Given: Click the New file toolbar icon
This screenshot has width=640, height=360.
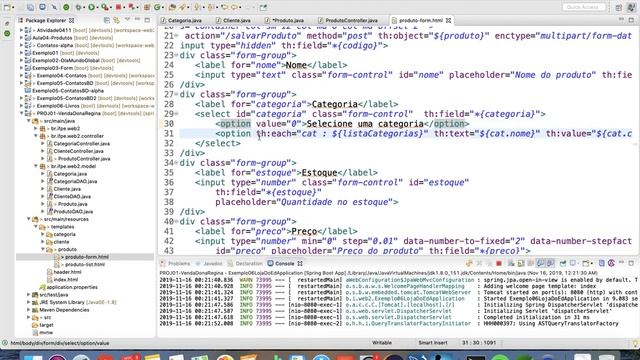Looking at the screenshot, I should [8, 7].
